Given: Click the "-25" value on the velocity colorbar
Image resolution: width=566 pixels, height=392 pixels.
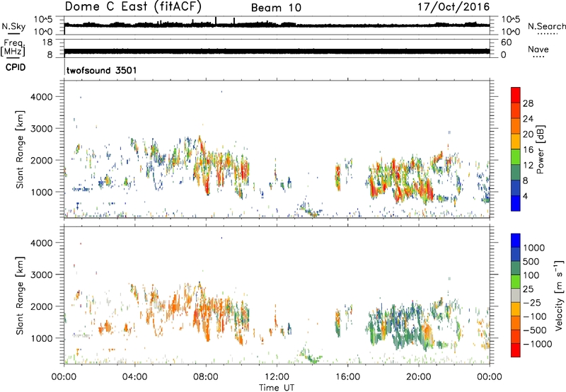Looking at the screenshot, I should tap(533, 303).
